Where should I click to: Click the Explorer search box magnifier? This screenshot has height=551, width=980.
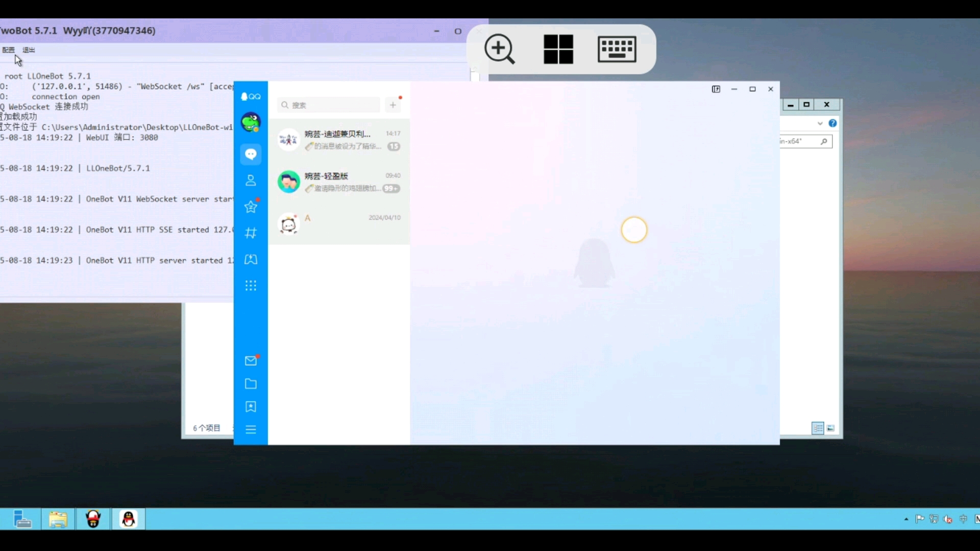tap(824, 141)
